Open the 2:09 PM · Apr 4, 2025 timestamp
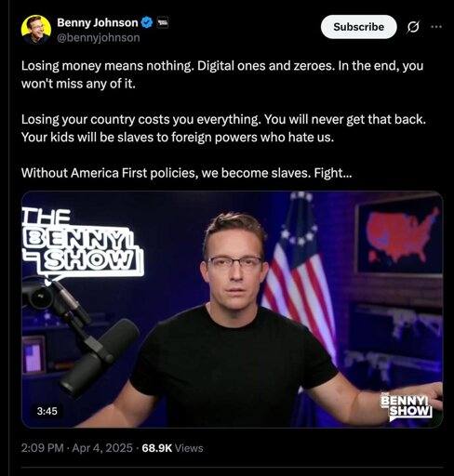The height and width of the screenshot is (476, 454). pyautogui.click(x=77, y=448)
